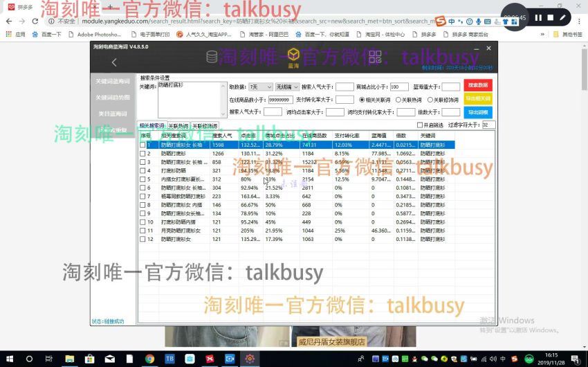Check the box for row 1
The image size is (588, 367).
(143, 145)
